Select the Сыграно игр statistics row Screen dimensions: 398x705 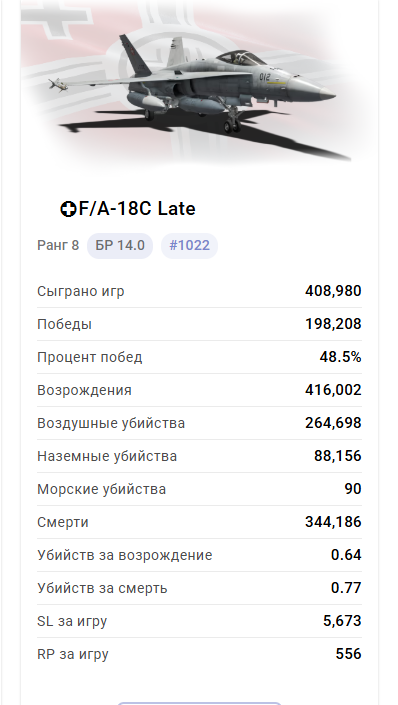point(199,291)
